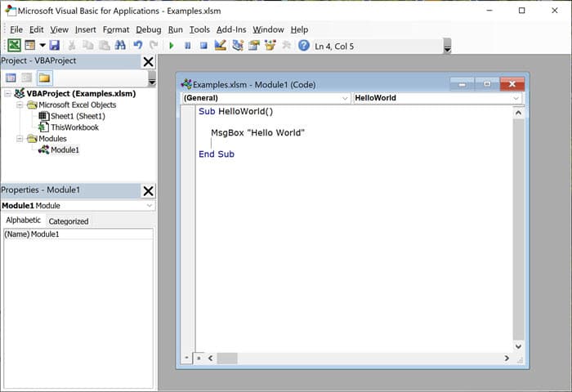This screenshot has width=572, height=392.
Task: Open the View menu
Action: [59, 29]
